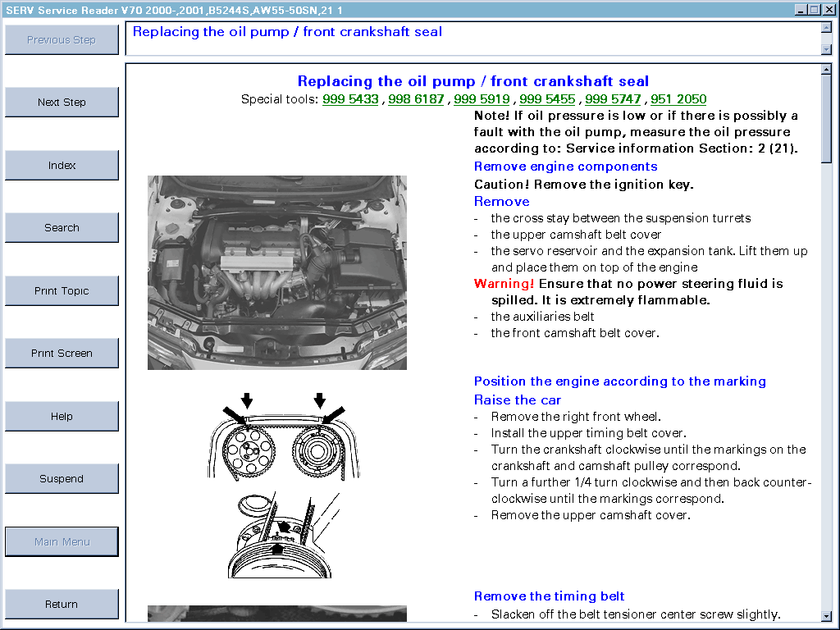Click 'Position the engine according to the marking' heading
This screenshot has height=630, width=840.
(x=620, y=381)
